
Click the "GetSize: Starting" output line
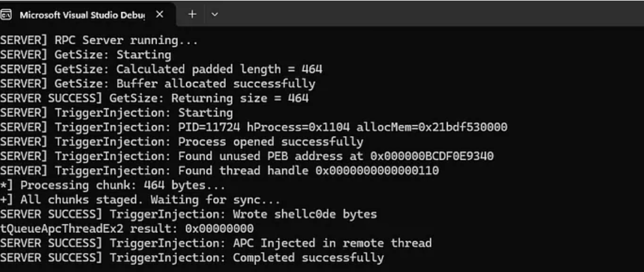[x=113, y=55]
